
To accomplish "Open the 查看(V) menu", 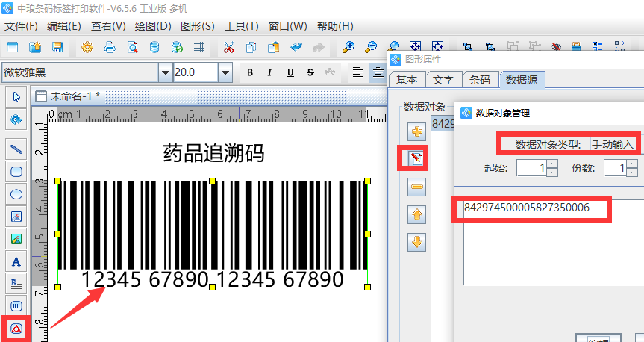I will coord(108,27).
